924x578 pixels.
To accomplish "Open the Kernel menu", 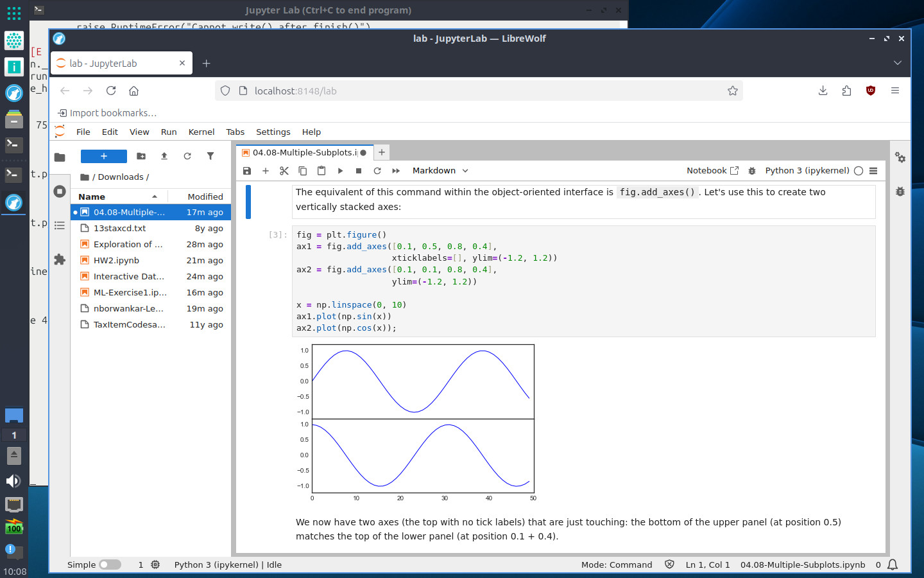I will tap(201, 132).
